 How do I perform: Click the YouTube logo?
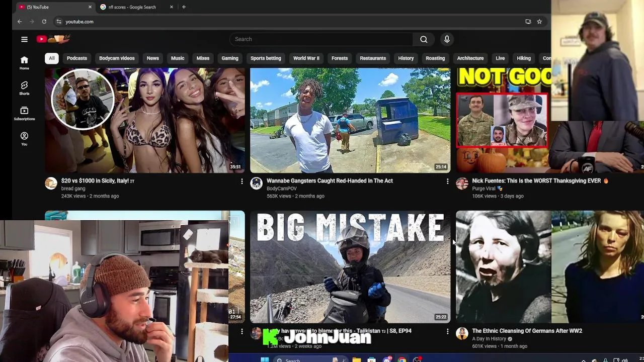pyautogui.click(x=53, y=39)
